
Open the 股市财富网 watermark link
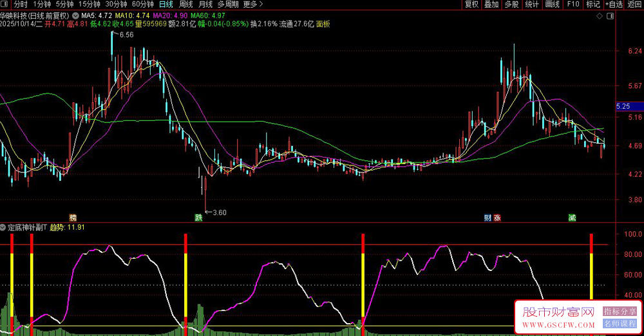pos(558,313)
